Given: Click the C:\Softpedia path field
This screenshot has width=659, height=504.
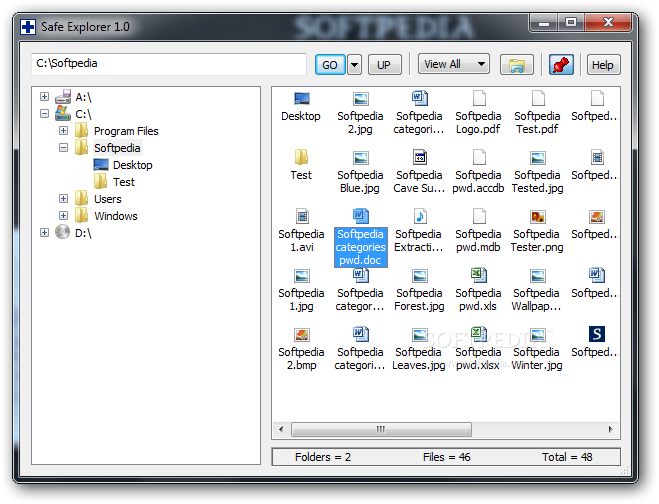Looking at the screenshot, I should pyautogui.click(x=169, y=64).
